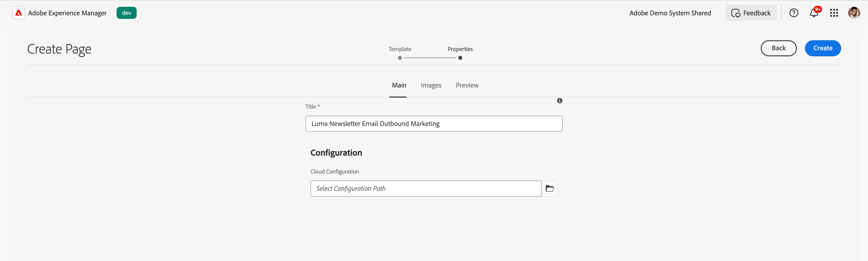Click the Create Page heading
868x261 pixels.
click(x=59, y=49)
